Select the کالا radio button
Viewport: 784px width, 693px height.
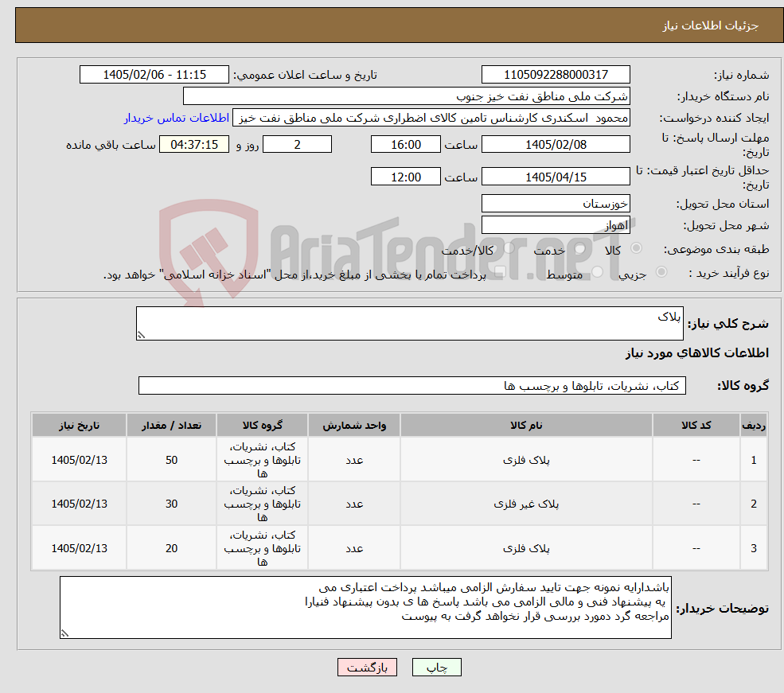636,248
